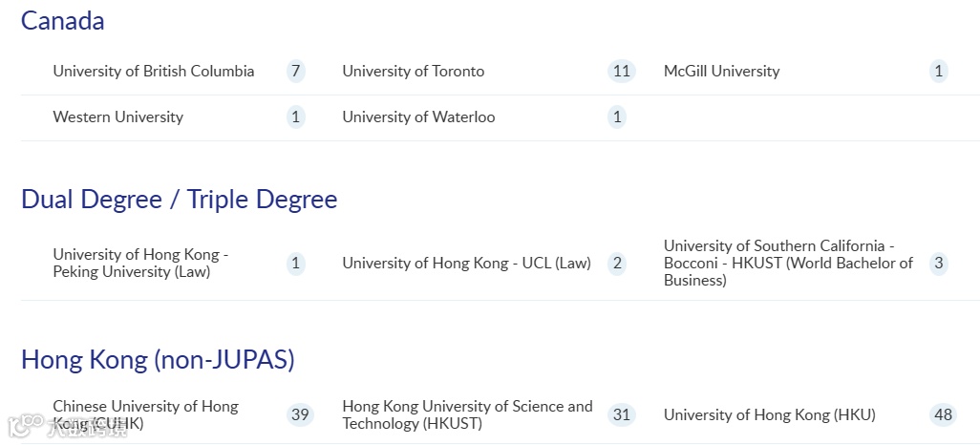Select the University of Hong Kong (HKU) entry
The height and width of the screenshot is (445, 980).
tap(769, 414)
